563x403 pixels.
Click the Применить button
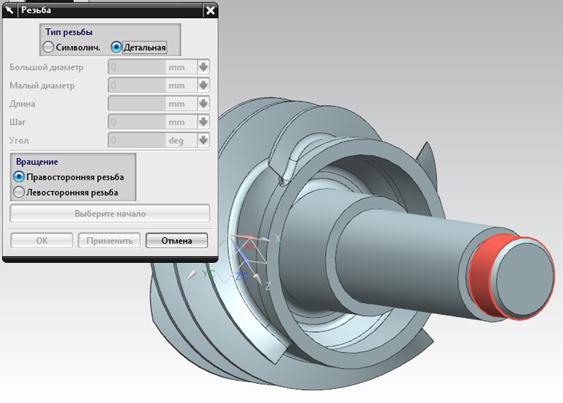pyautogui.click(x=109, y=240)
